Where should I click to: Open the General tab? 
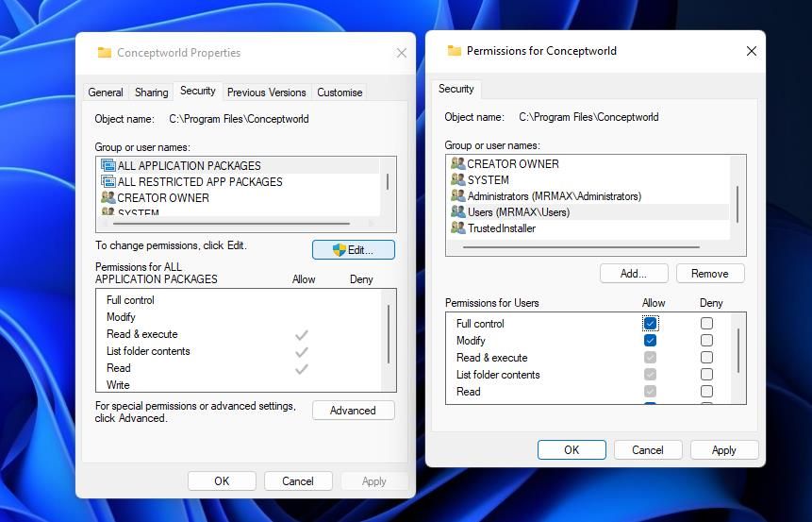coord(106,93)
